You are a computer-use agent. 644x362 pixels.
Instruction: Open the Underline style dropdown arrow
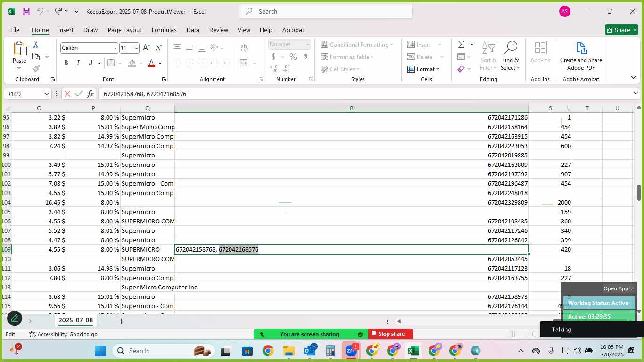pos(99,63)
